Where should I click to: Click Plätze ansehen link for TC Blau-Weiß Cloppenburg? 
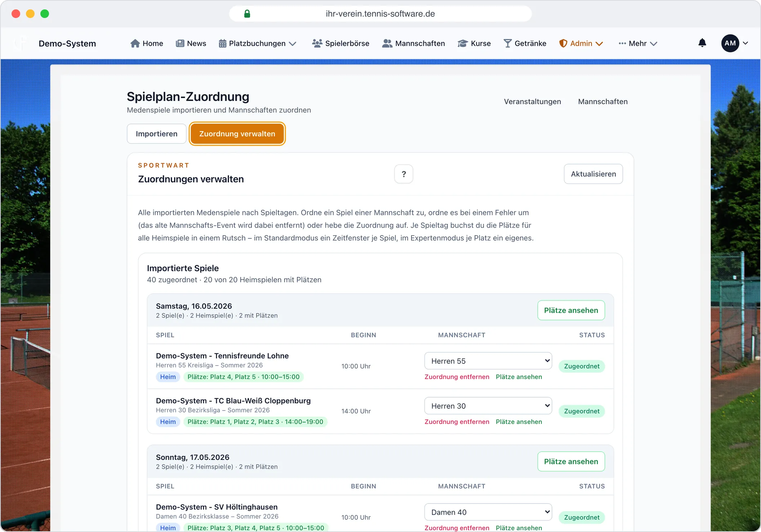519,422
